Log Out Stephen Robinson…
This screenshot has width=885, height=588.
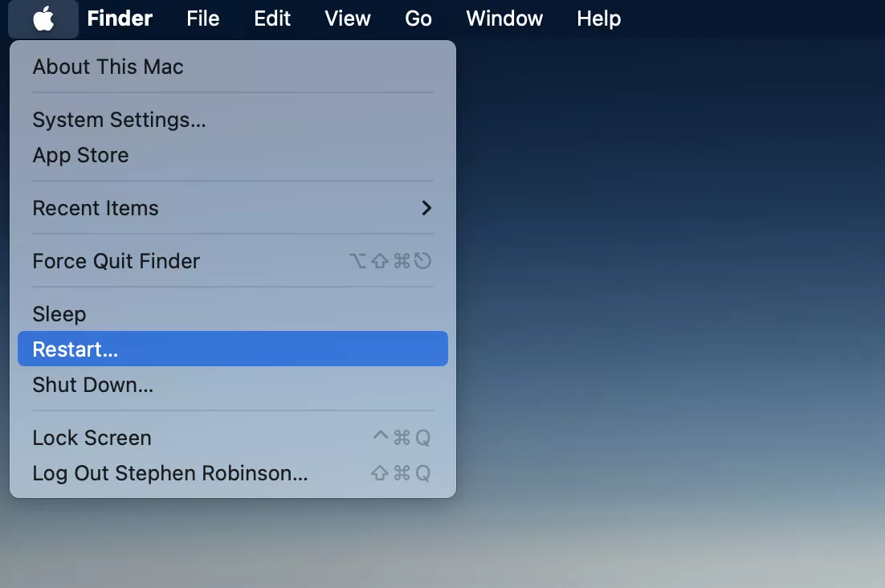click(x=233, y=473)
